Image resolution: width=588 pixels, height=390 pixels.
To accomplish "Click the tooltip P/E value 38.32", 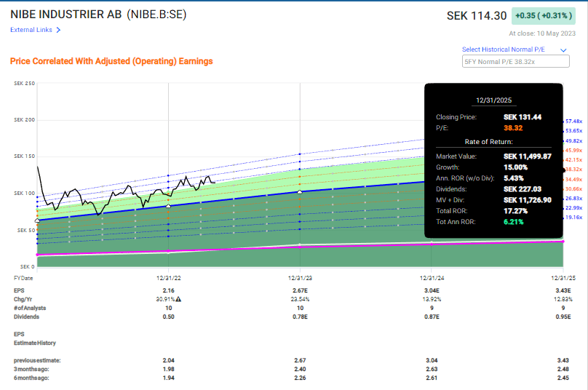I will 513,128.
